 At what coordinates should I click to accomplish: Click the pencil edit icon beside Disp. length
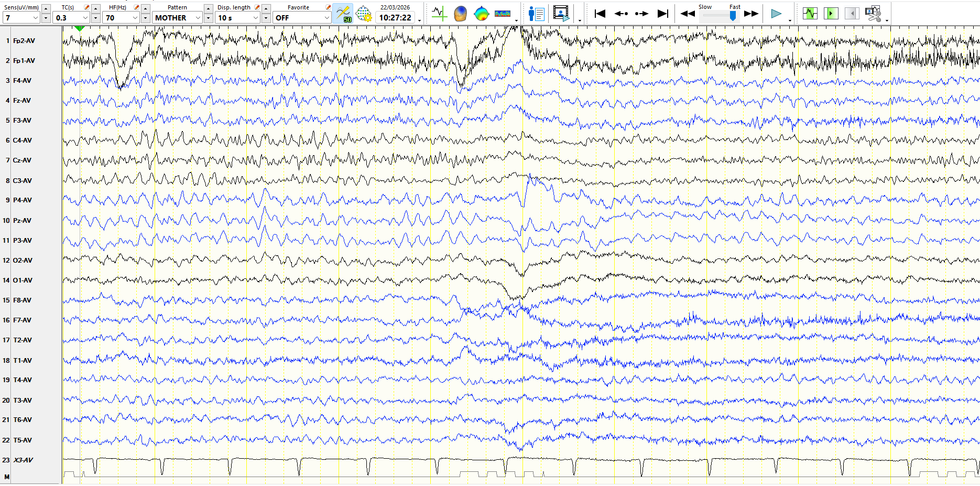point(257,7)
